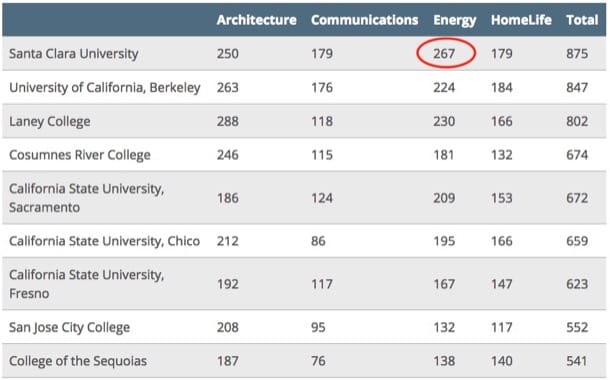Select the Energy column header
Image resolution: width=610 pixels, height=380 pixels.
click(454, 20)
